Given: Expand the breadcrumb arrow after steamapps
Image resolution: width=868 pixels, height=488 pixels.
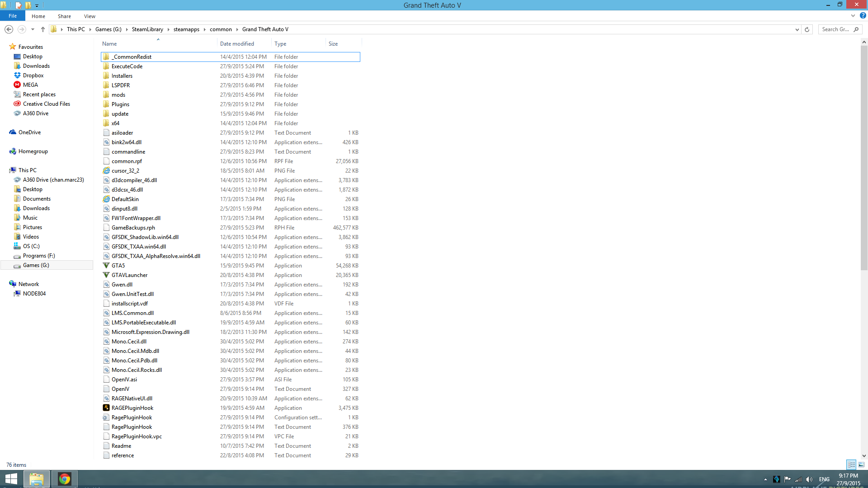Looking at the screenshot, I should [x=205, y=29].
